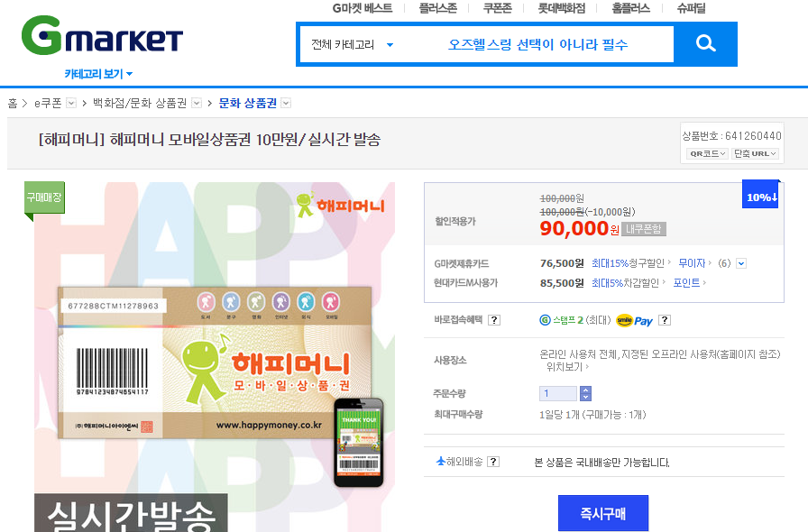This screenshot has height=532, width=808.
Task: Open help for 바로접속혜택
Action: click(x=493, y=320)
